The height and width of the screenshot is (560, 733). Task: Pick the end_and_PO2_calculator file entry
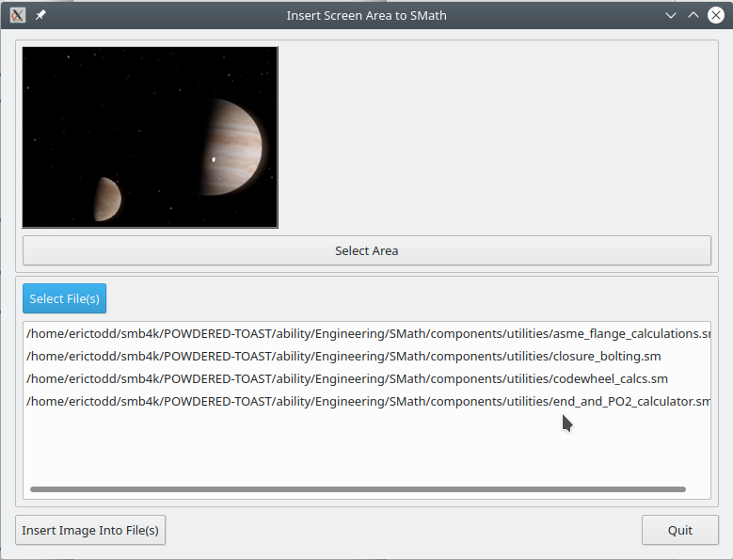click(367, 401)
